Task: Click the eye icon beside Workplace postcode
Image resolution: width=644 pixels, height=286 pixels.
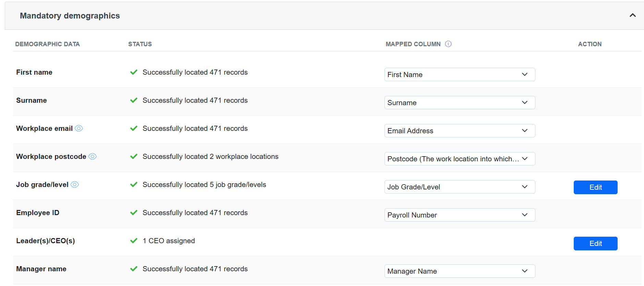Action: 93,157
